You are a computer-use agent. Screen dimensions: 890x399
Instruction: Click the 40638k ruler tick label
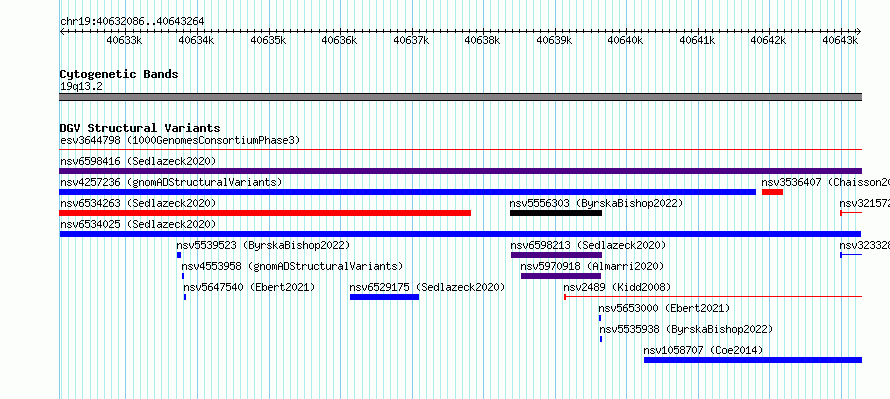482,40
